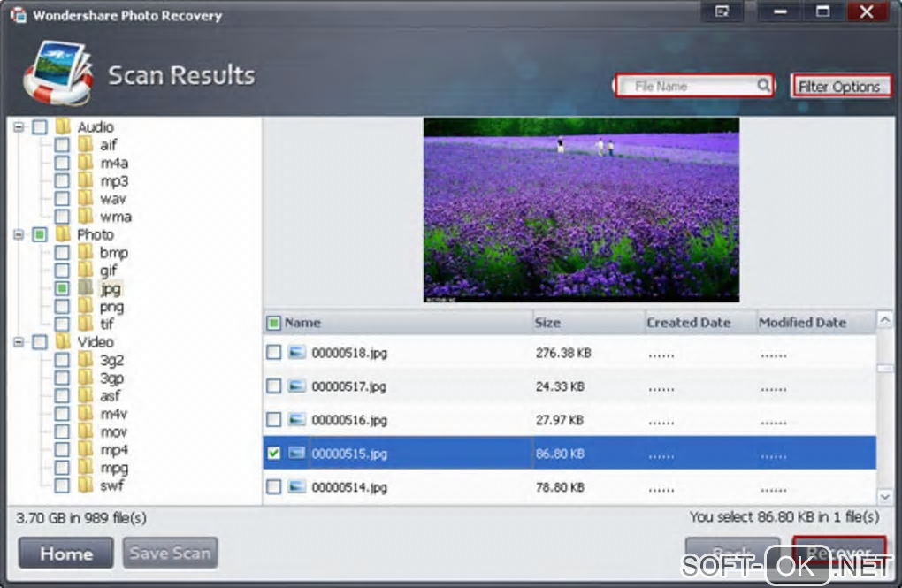902x588 pixels.
Task: Select the 00000514.jpg file name
Action: click(x=349, y=487)
